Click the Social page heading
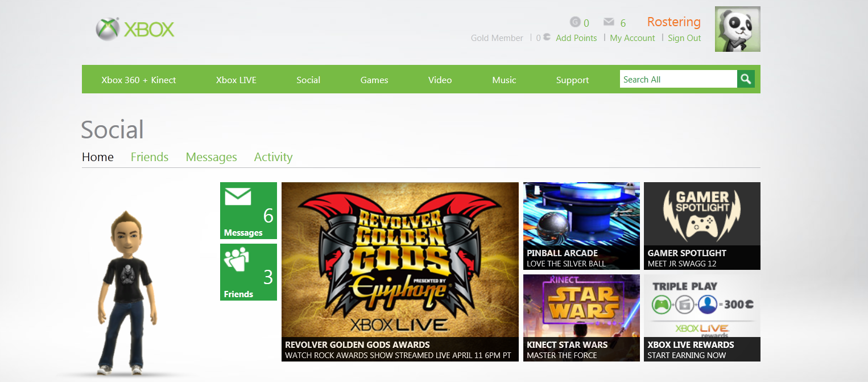Image resolution: width=868 pixels, height=382 pixels. [x=112, y=130]
